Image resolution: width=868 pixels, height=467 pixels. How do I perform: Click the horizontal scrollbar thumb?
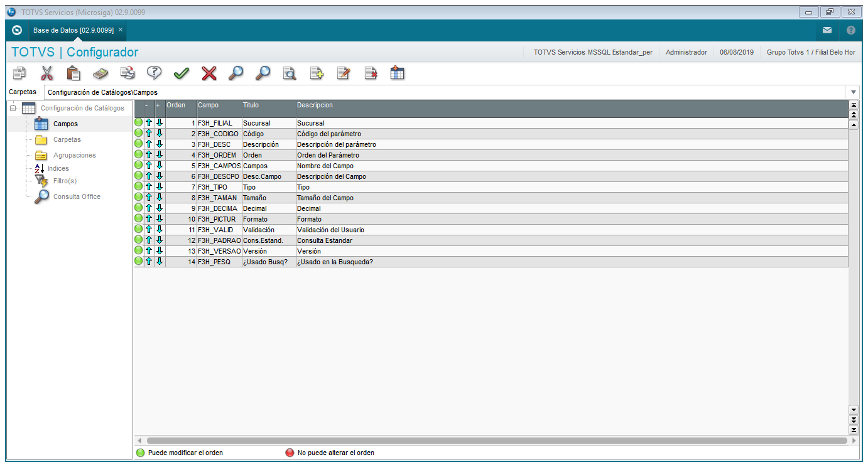pyautogui.click(x=496, y=441)
